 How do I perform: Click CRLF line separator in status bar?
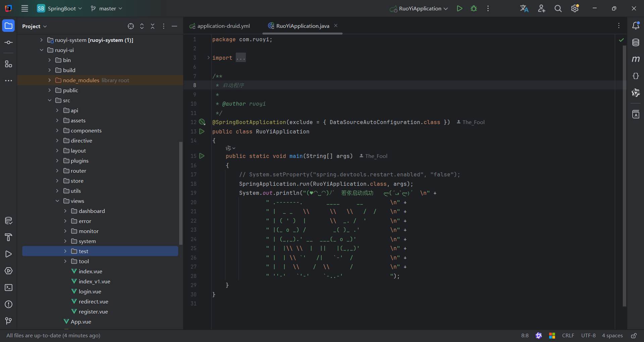coord(568,336)
